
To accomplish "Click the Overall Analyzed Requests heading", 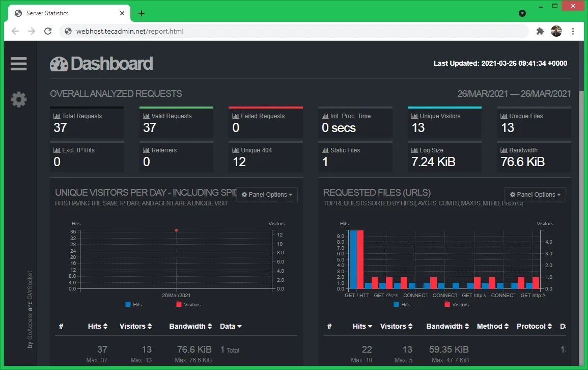I will pos(116,93).
